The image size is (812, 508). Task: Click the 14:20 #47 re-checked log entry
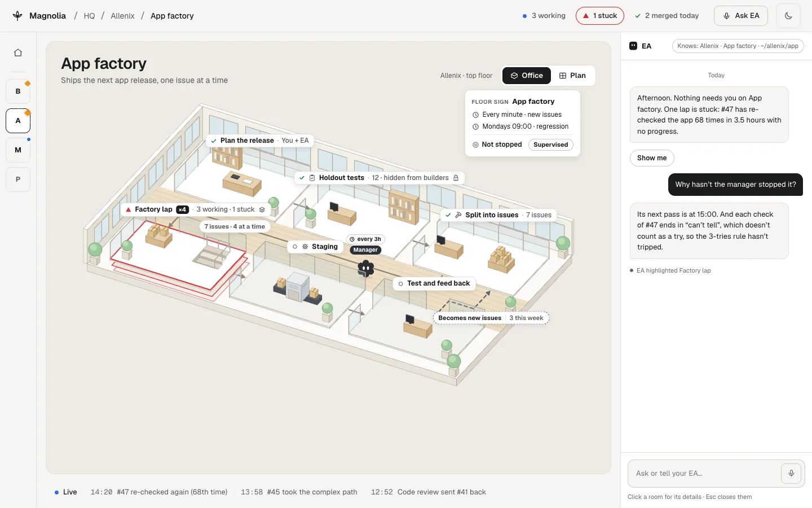point(159,492)
